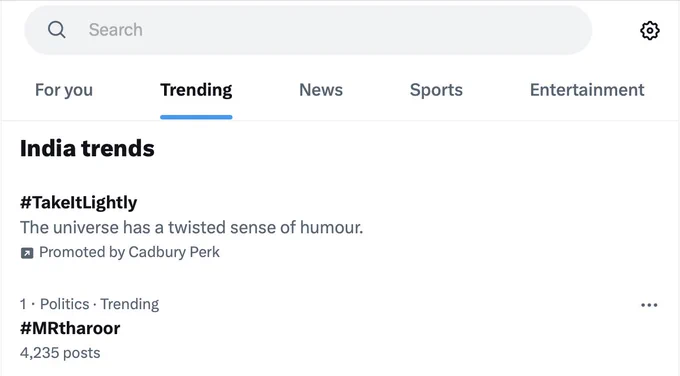Open the #MRtharoor trending hashtag
Screen dimensions: 680x376
(70, 328)
